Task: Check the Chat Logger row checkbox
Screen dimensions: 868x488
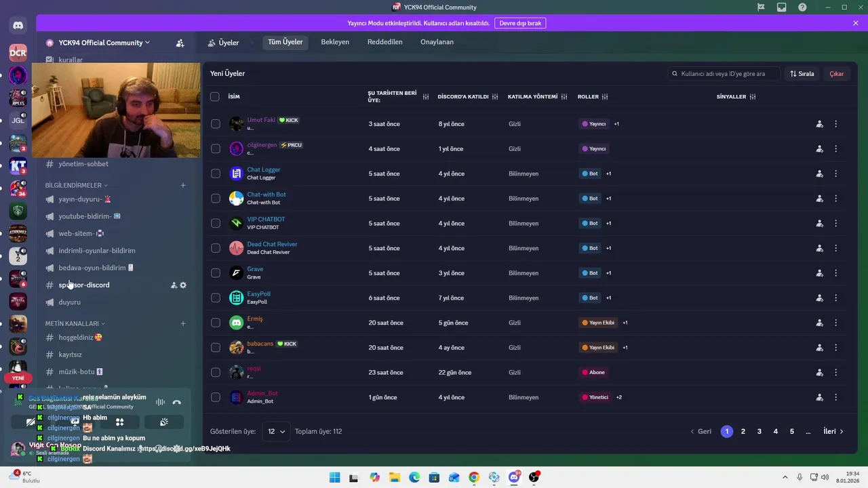Action: tap(215, 174)
